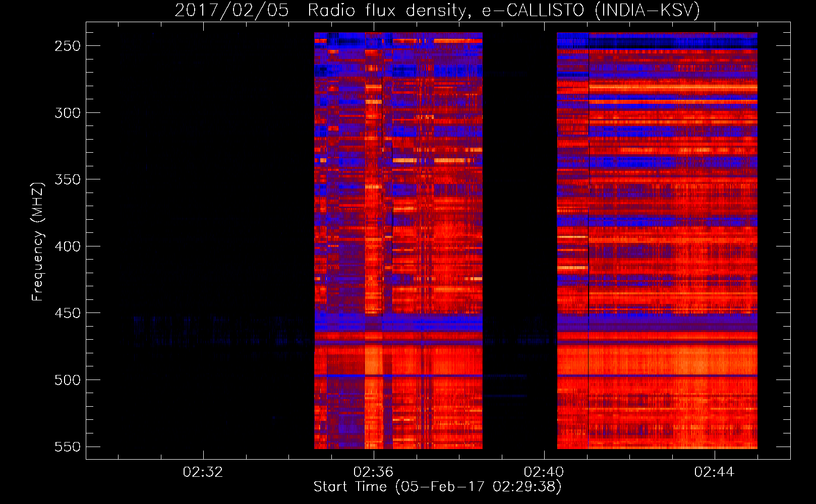This screenshot has height=504, width=816.
Task: Click the plot title '2017/02/05 Radio flux density'
Action: (322, 10)
